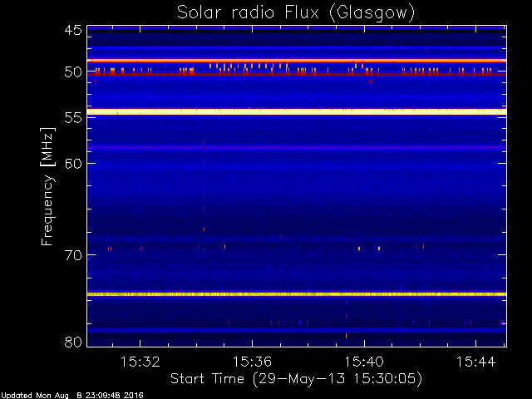Click the "Frequency [MHz]" axis label
Image resolution: width=532 pixels, height=399 pixels.
[x=47, y=186]
